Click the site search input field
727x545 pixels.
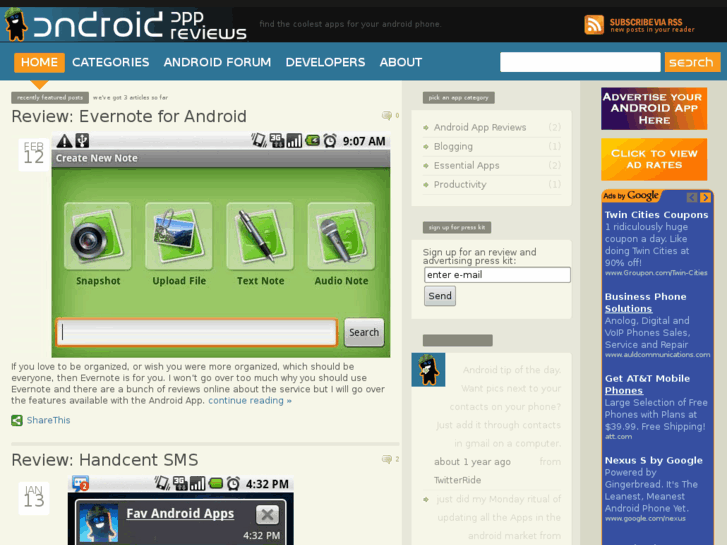[x=580, y=62]
